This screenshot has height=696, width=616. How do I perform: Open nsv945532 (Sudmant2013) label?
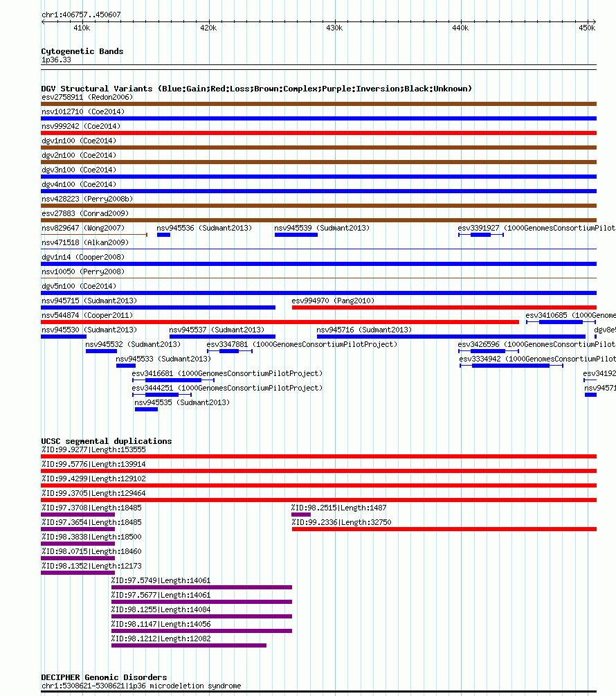tap(133, 344)
